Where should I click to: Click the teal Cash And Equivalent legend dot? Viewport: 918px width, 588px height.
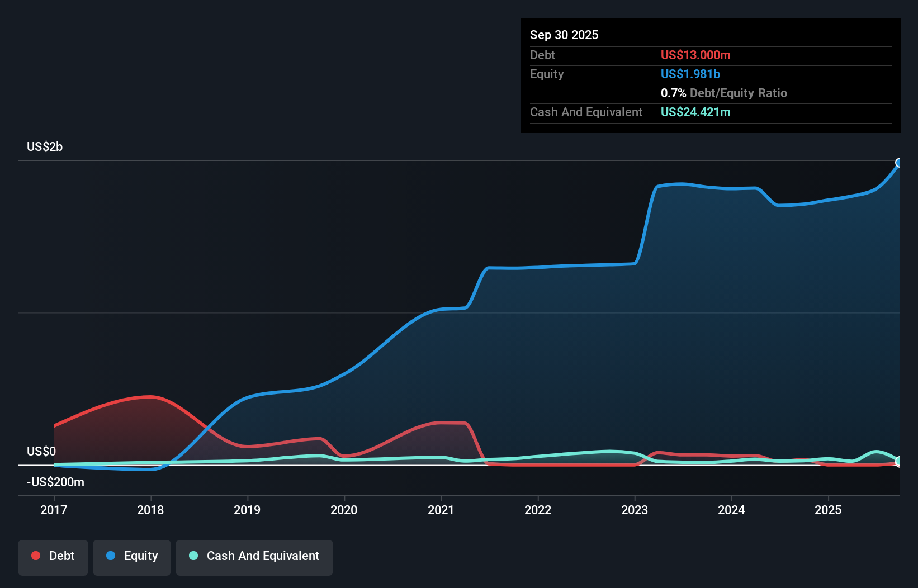coord(193,556)
